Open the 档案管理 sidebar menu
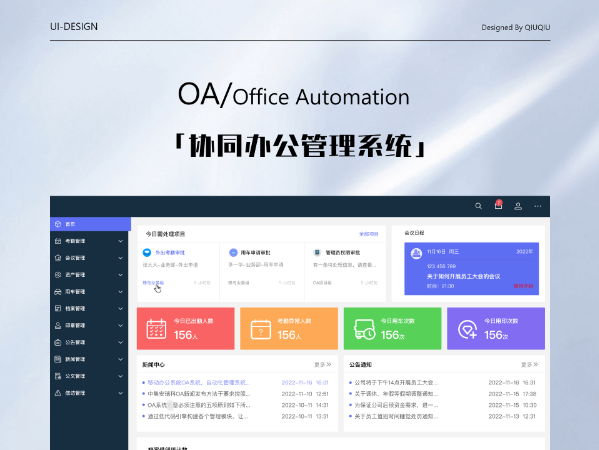The height and width of the screenshot is (450, 599). pyautogui.click(x=89, y=309)
